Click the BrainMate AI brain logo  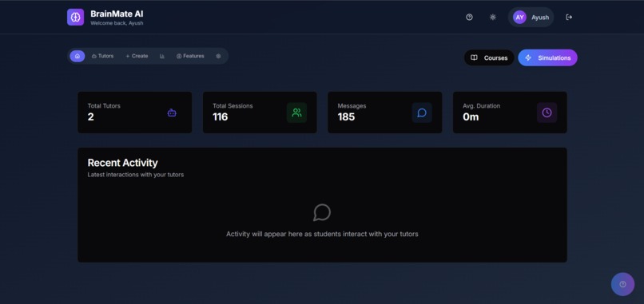76,18
